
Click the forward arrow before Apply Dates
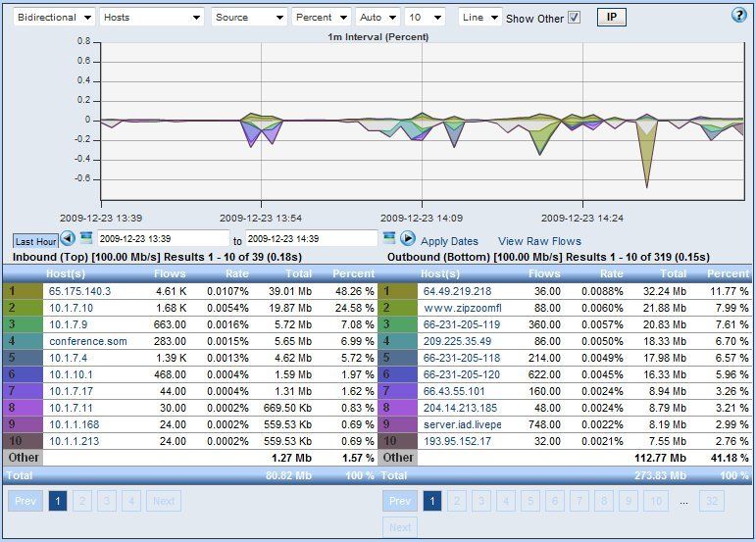click(x=407, y=238)
